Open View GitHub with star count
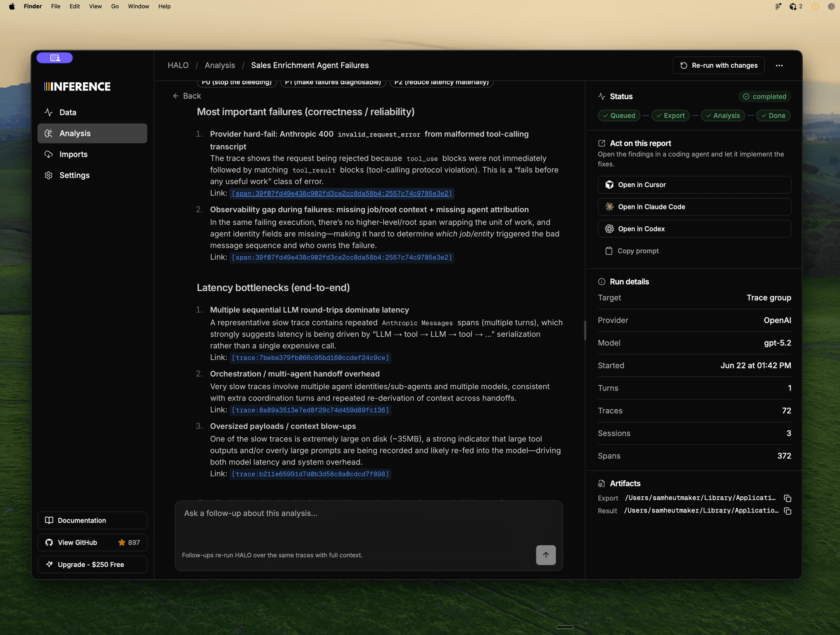Viewport: 840px width, 635px height. pyautogui.click(x=92, y=542)
